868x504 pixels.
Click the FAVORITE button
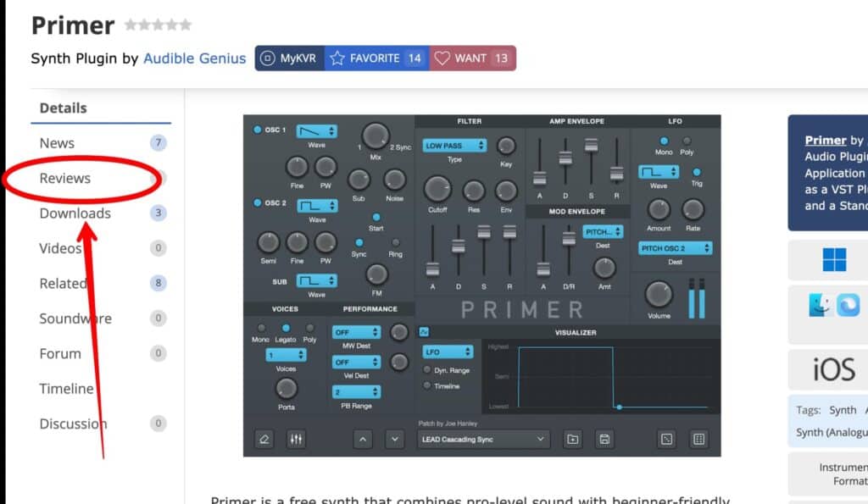(x=377, y=58)
